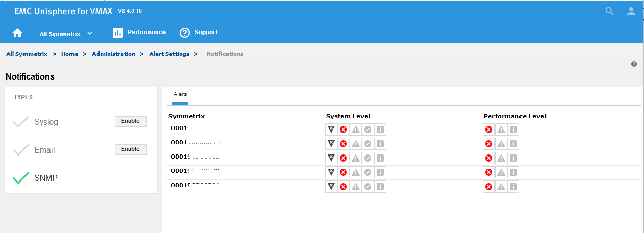The height and width of the screenshot is (233, 644).
Task: Open the Performance menu
Action: 139,32
